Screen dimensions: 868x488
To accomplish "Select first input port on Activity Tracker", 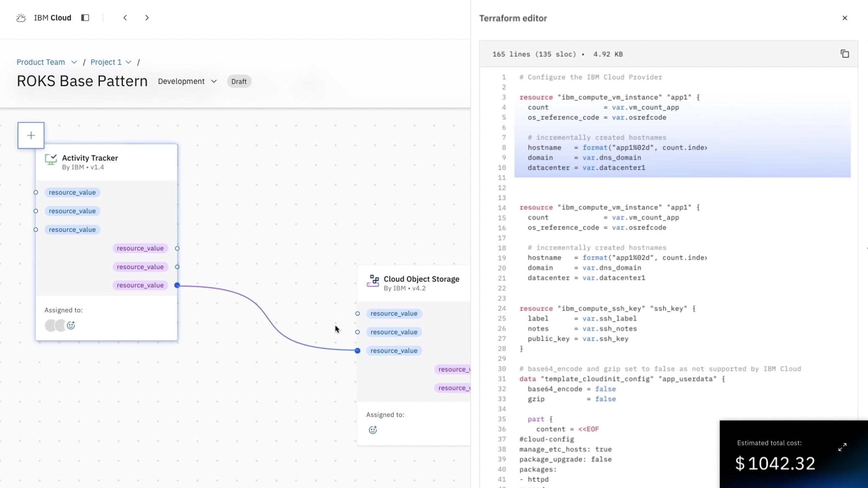I will click(x=36, y=193).
